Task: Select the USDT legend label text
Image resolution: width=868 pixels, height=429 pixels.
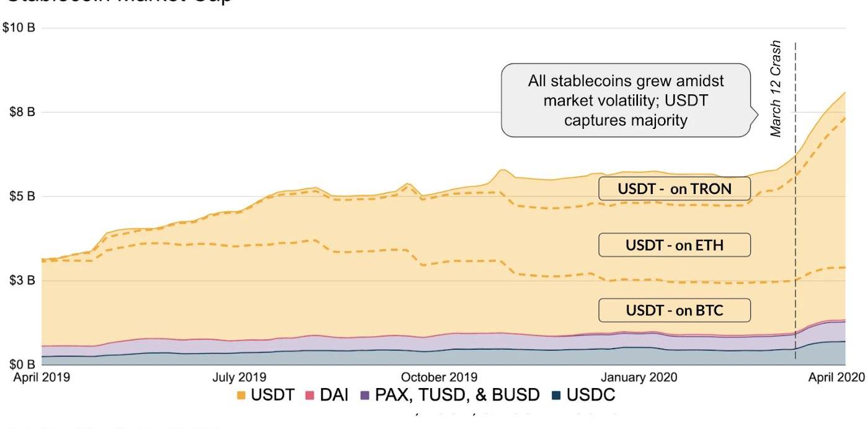Action: tap(272, 396)
